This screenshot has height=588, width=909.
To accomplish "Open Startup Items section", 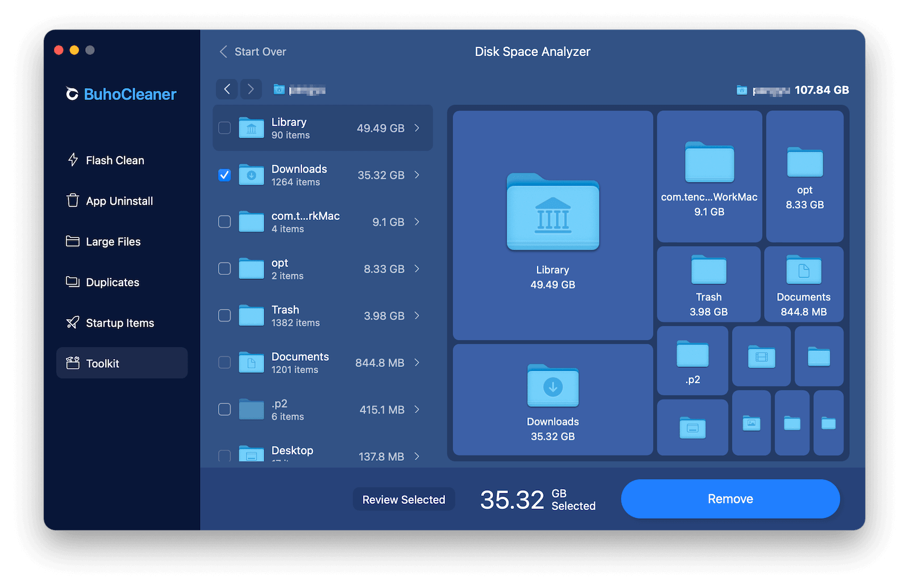I will 122,323.
